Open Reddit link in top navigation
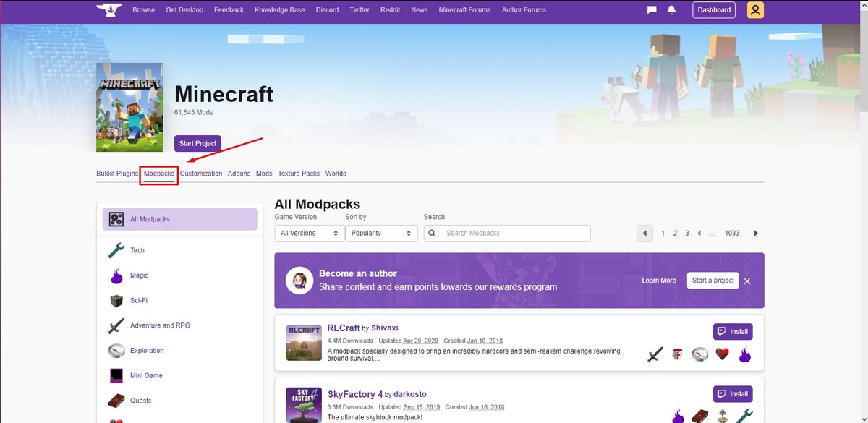Image resolution: width=868 pixels, height=423 pixels. [390, 10]
